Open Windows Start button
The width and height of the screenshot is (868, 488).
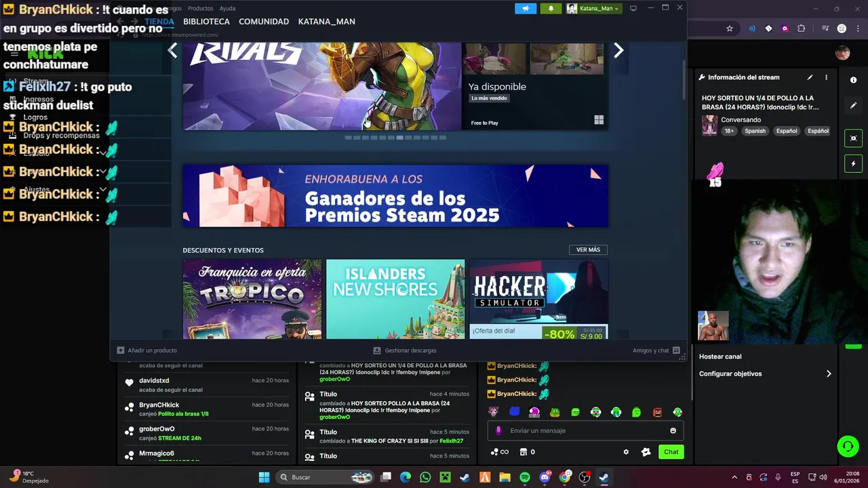(264, 477)
